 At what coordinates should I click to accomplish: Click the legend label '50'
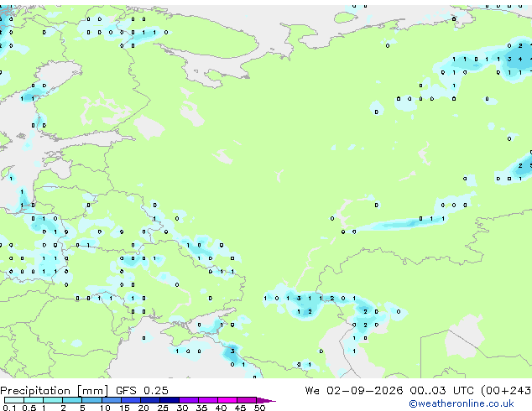click(x=259, y=408)
